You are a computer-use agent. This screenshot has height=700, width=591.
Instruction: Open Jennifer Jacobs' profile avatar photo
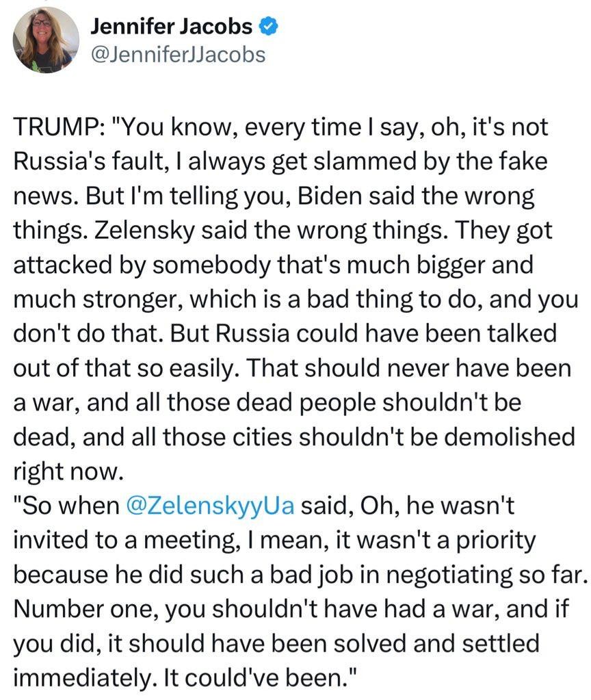46,40
